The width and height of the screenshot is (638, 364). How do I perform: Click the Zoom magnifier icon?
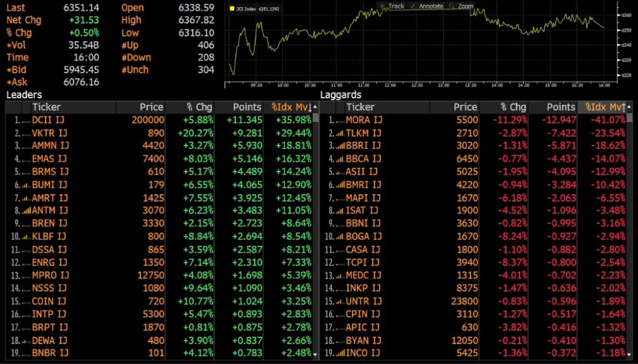pos(452,6)
